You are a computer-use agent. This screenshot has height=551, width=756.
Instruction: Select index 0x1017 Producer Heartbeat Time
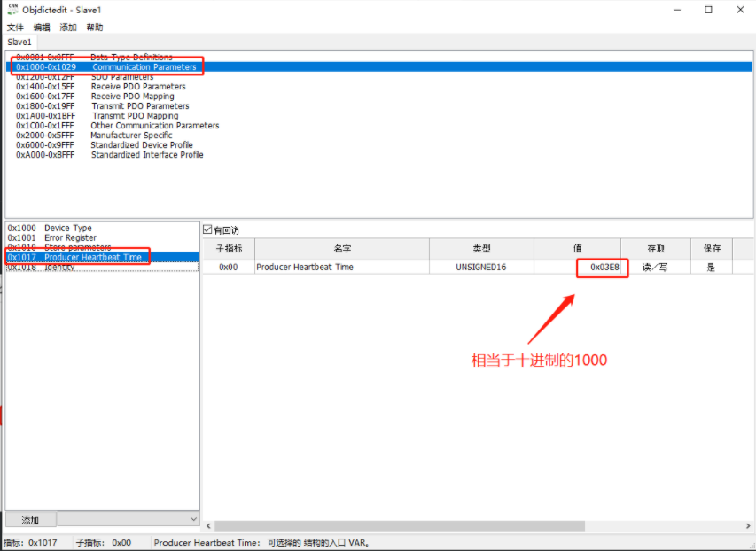(102, 257)
